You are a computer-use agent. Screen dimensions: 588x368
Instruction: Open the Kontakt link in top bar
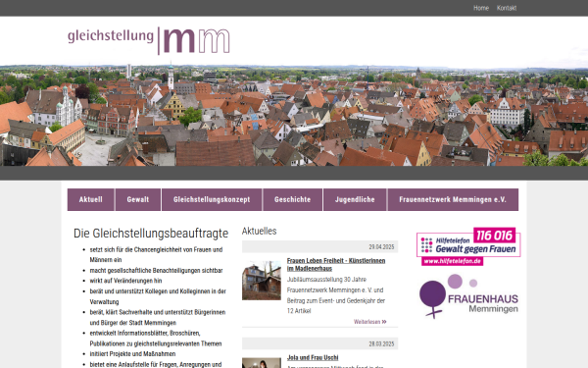point(507,8)
